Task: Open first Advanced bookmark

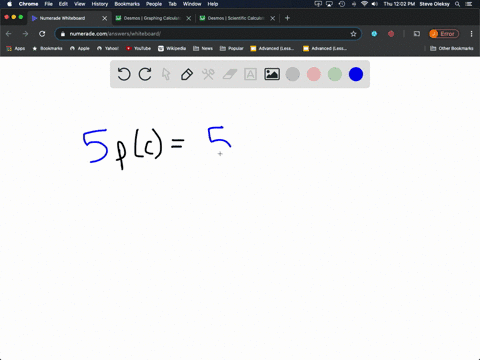Action: click(272, 48)
